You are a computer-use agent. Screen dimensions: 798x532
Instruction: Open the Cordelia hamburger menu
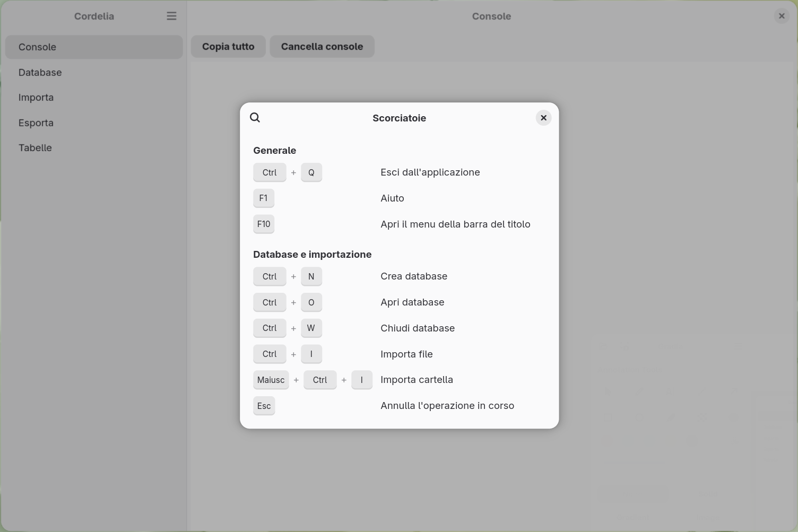coord(171,16)
